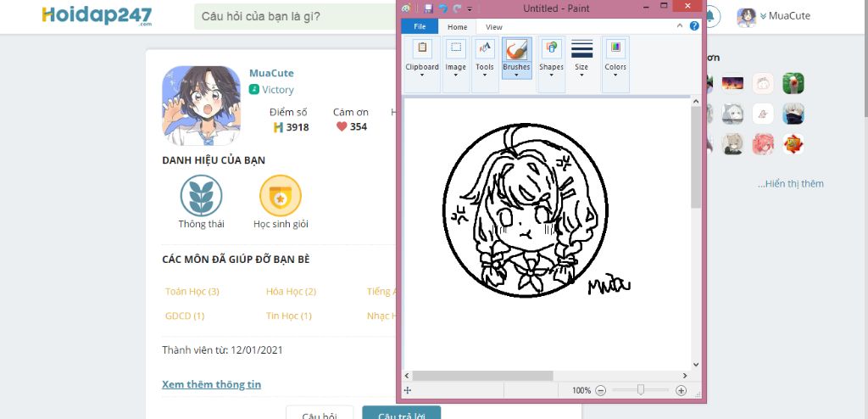This screenshot has height=419, width=868.
Task: Open the MuaCute account menu in the header
Action: [786, 16]
